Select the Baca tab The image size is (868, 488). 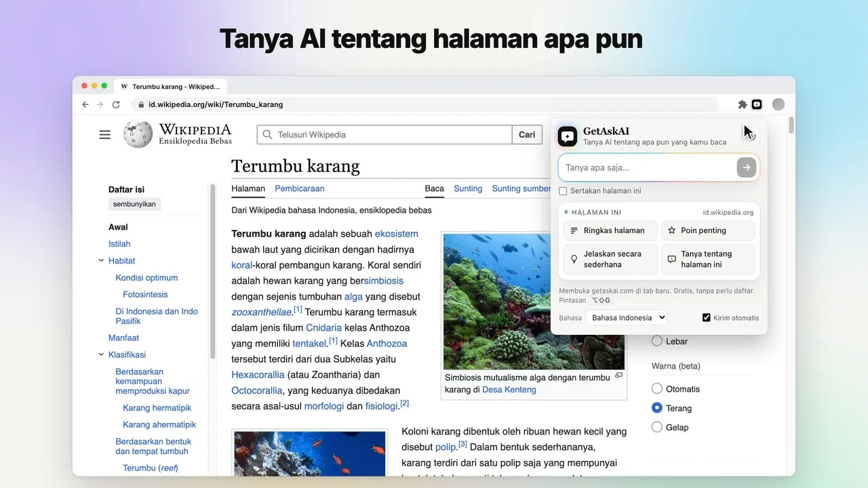point(434,188)
